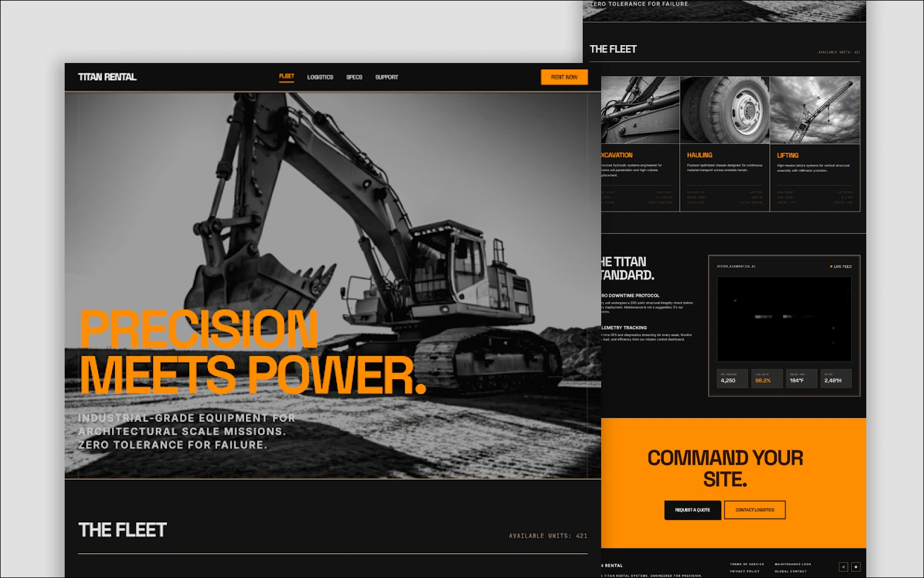Open the Privacy Policy link
924x578 pixels.
click(x=745, y=571)
